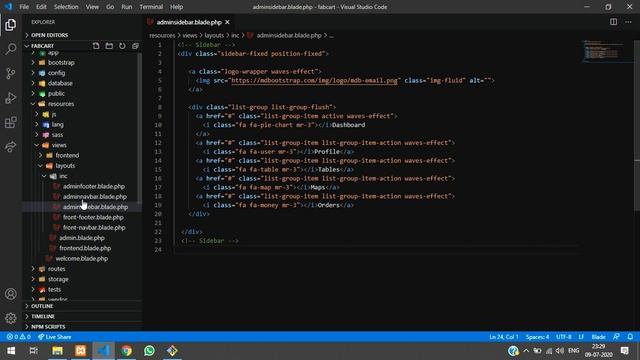
Task: Open the Selection menu
Action: [66, 7]
